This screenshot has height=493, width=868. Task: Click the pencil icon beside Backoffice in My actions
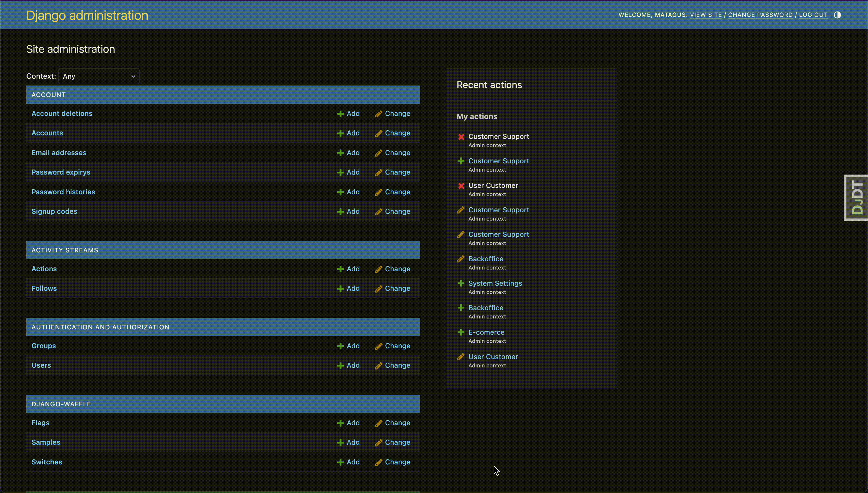[461, 259]
